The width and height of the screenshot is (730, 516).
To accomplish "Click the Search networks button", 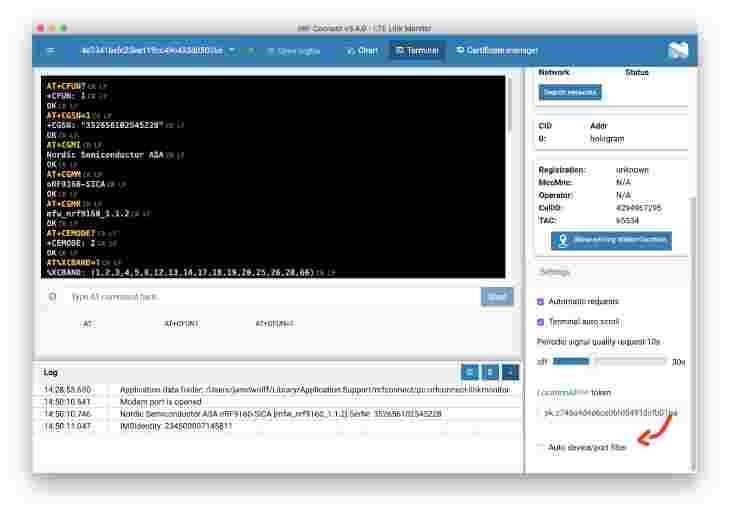I will 570,92.
